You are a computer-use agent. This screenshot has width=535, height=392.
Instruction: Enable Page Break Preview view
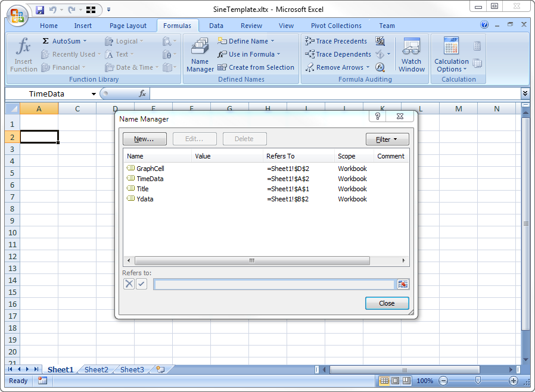click(406, 381)
